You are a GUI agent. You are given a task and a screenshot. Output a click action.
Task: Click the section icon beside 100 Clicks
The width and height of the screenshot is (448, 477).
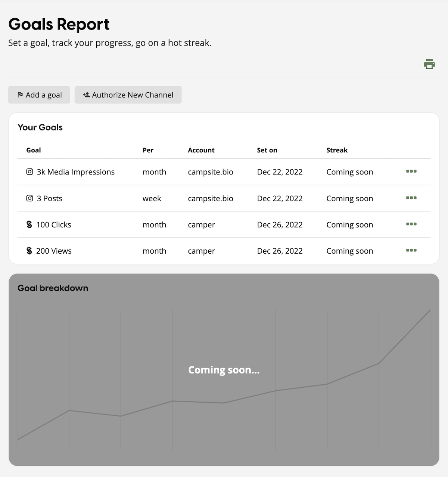point(29,224)
